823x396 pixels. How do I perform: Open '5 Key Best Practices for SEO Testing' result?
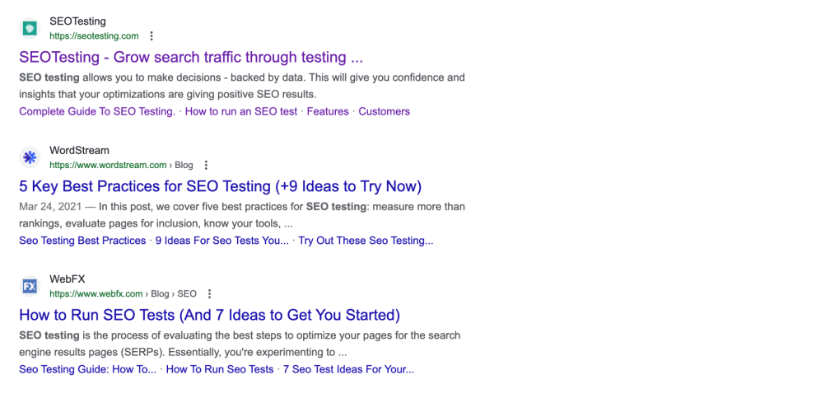[x=220, y=186]
